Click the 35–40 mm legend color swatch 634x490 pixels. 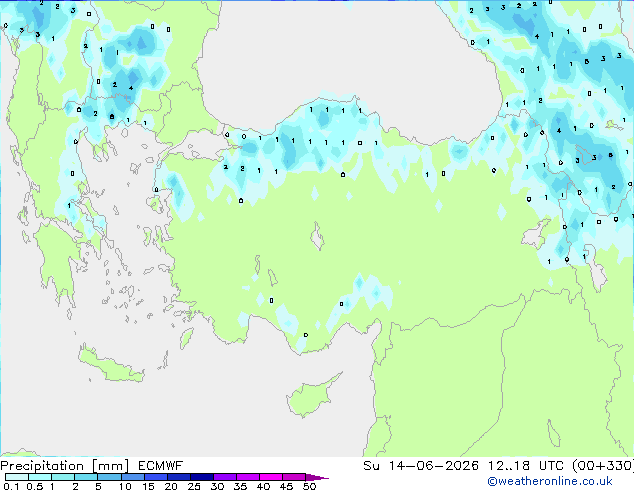[247, 477]
